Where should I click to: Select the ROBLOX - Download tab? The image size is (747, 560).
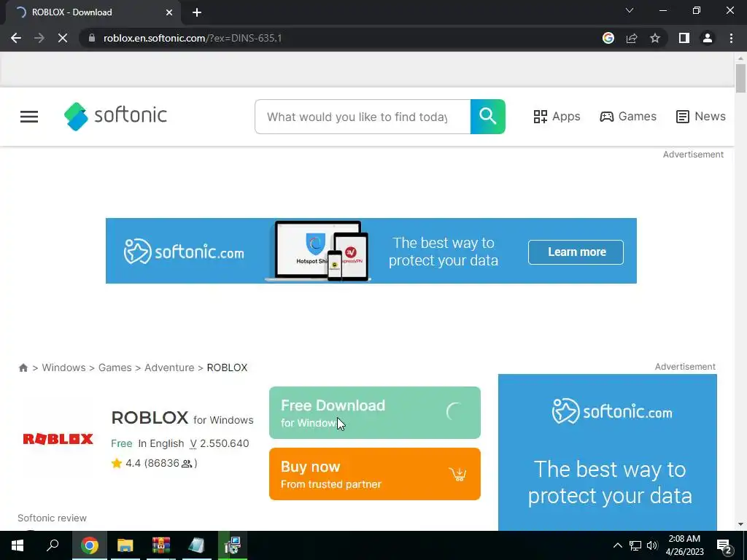point(93,12)
